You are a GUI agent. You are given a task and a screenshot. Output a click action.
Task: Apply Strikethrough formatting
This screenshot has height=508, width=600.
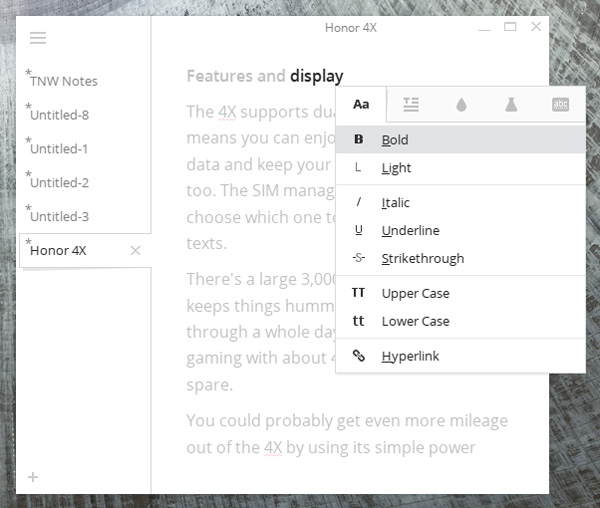[x=461, y=258]
